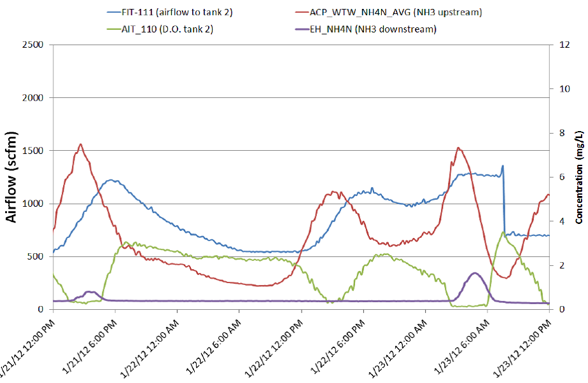Click the first red NH3 upstream peak

point(80,144)
